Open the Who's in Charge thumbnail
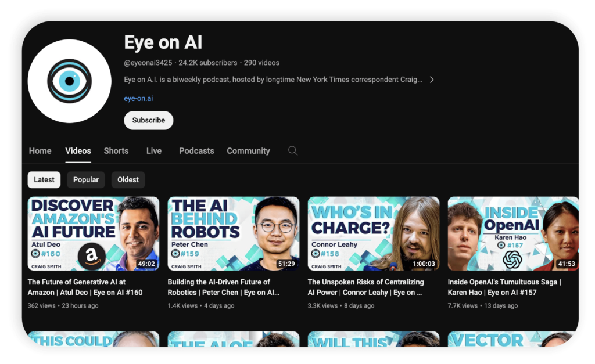The height and width of the screenshot is (364, 595). [x=374, y=233]
